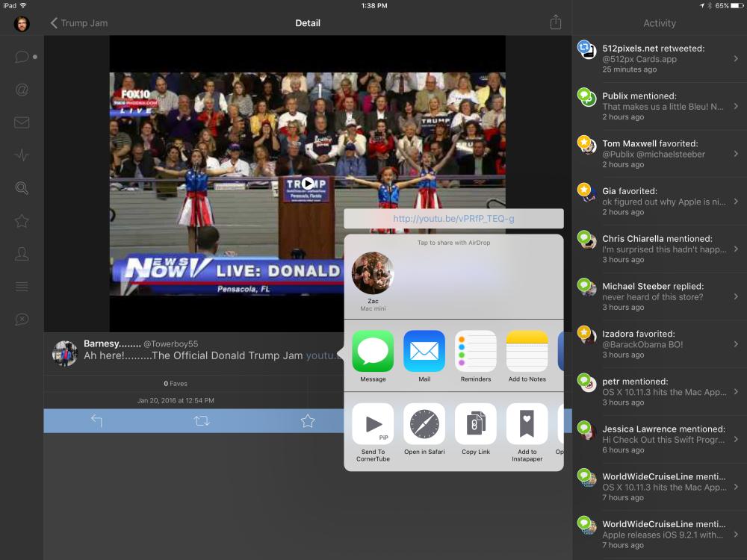Tap the share icon in the Detail header

point(555,22)
